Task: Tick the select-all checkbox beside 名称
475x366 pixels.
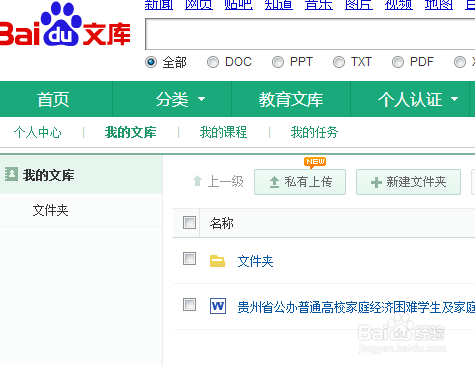Action: (189, 222)
